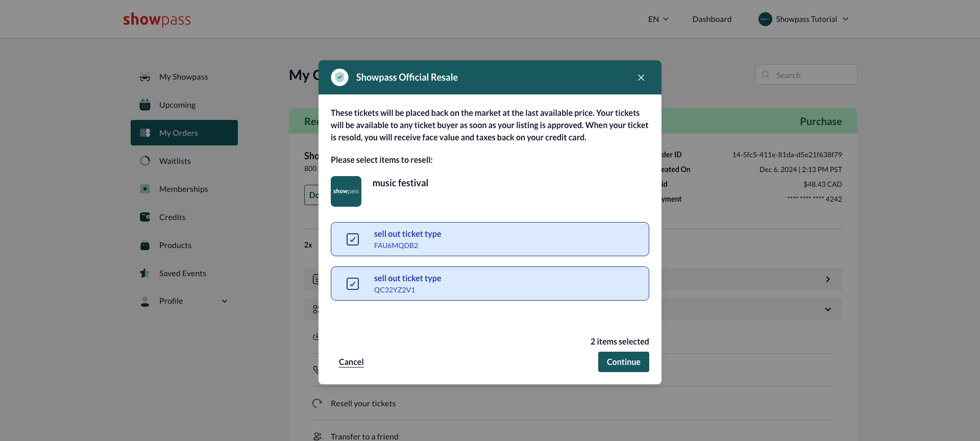
Task: Expand the row with right chevron arrow
Action: 828,279
